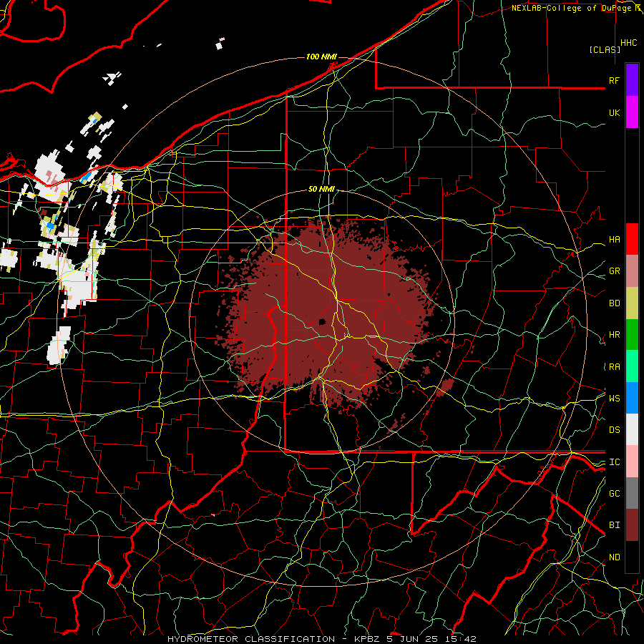Click the HA red legend swatch
Viewport: 644px width, 644px height.
coord(632,239)
